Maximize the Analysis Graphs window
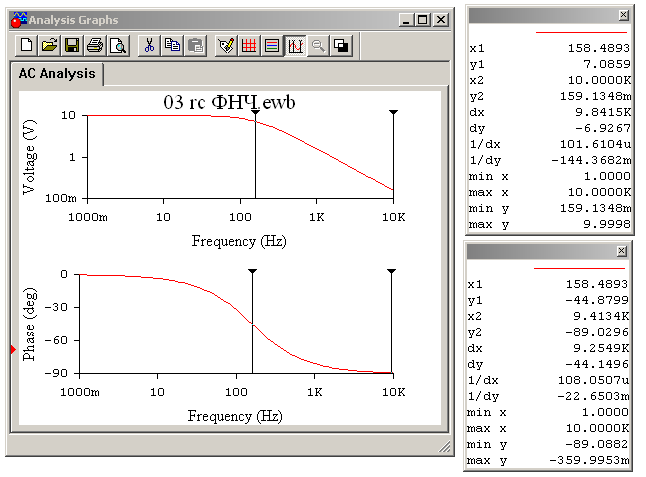646x477 pixels. click(423, 20)
